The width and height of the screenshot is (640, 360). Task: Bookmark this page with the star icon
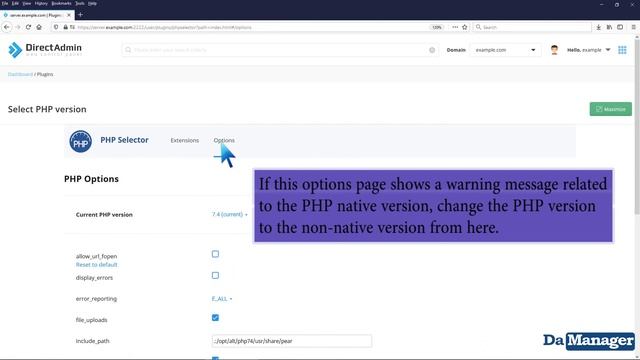(464, 27)
